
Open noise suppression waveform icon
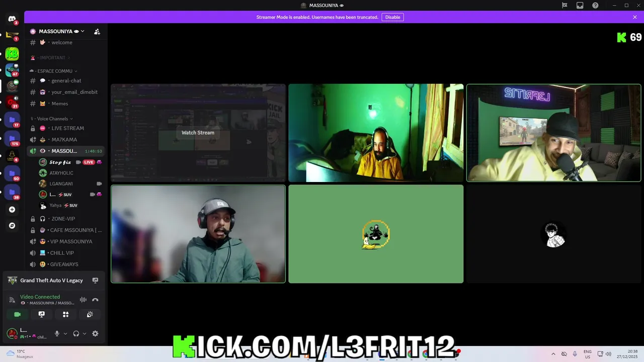[83, 300]
